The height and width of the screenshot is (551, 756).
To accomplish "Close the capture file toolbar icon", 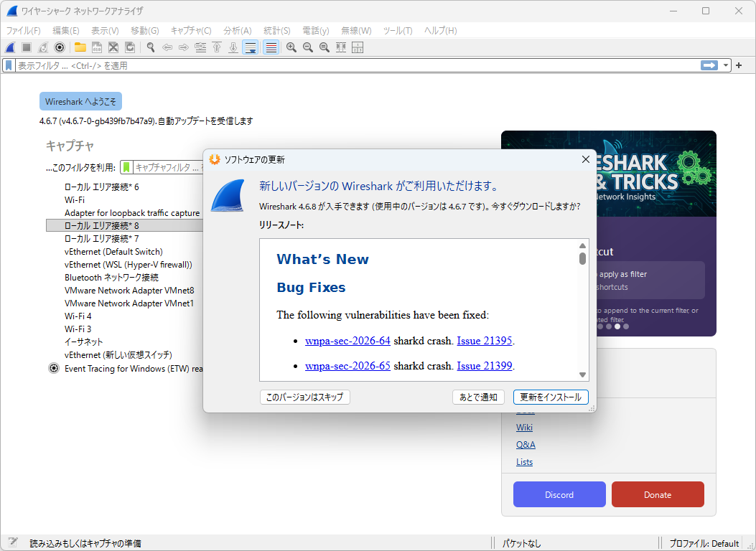I will tap(113, 47).
